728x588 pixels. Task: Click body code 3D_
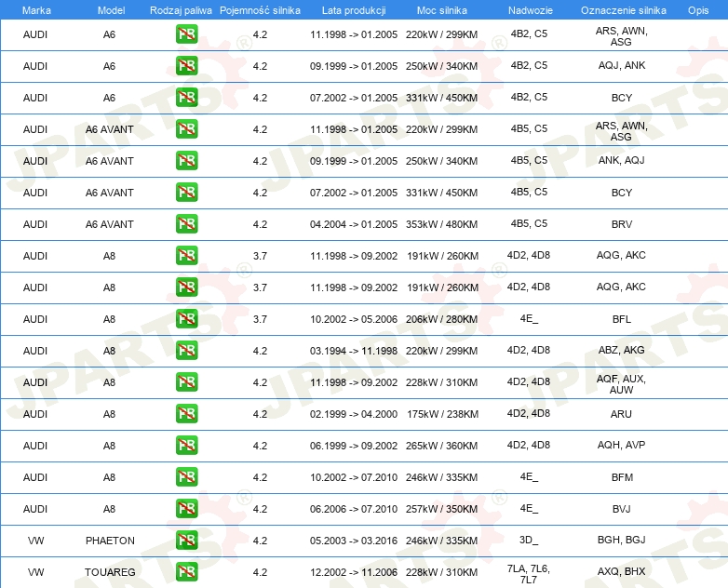pyautogui.click(x=529, y=540)
